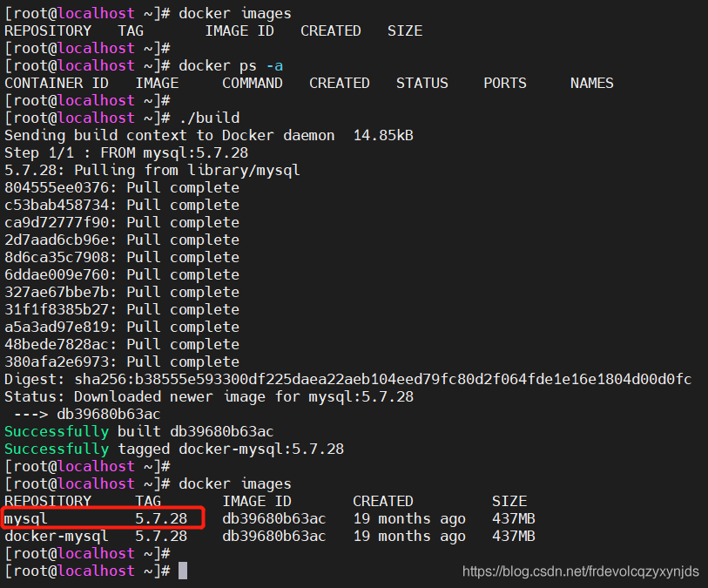Viewport: 708px width, 588px height.
Task: Click the './build' command text
Action: click(209, 118)
